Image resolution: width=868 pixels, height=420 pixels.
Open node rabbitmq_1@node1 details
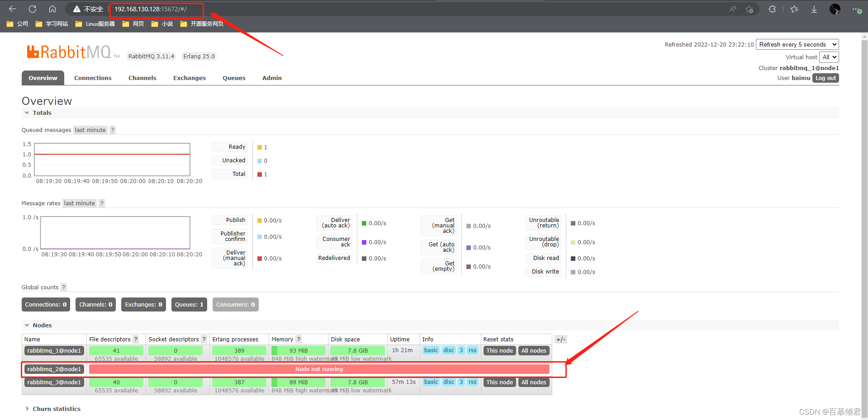tap(54, 350)
